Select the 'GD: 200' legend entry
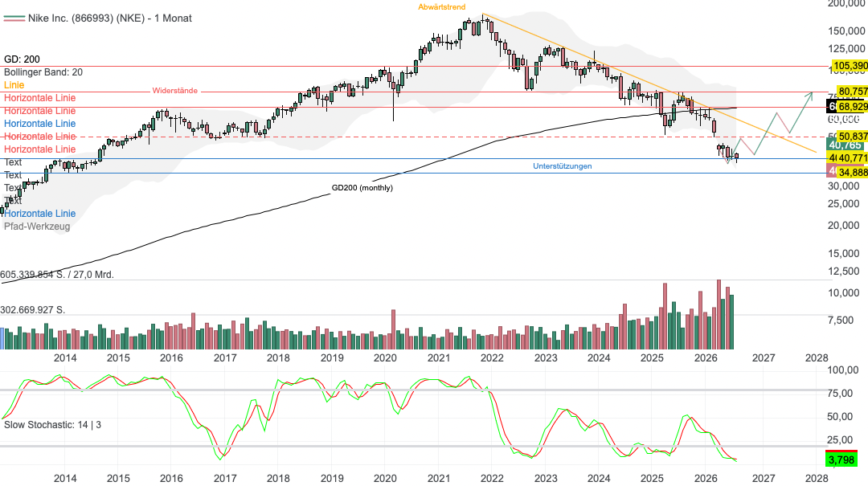 click(x=23, y=59)
